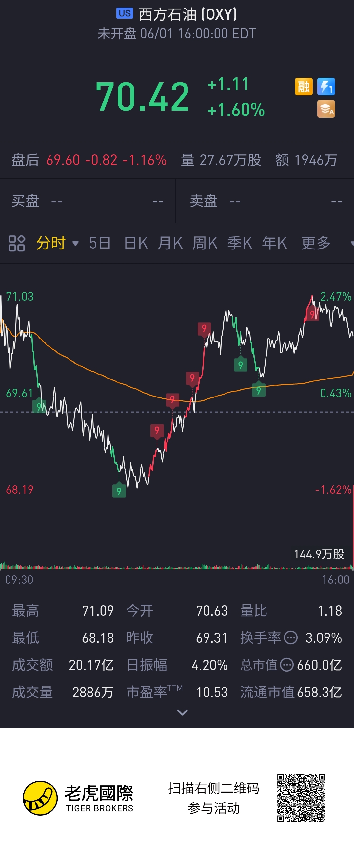Tap the 总市值 value 660.0亿
Screen dimensions: 354x868
click(319, 665)
